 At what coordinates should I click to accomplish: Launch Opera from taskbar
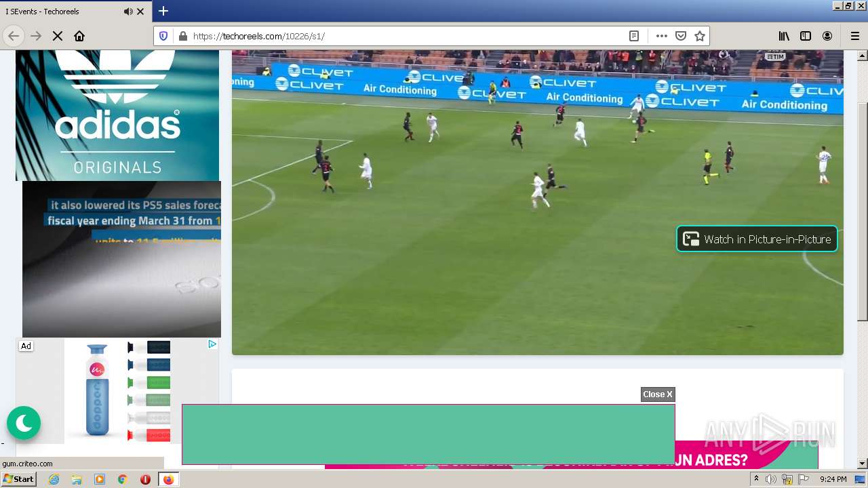click(145, 479)
